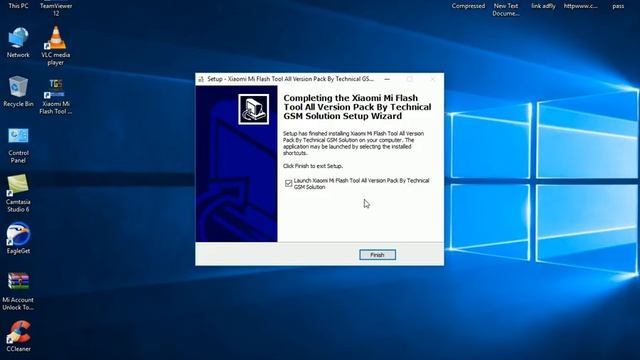Image resolution: width=640 pixels, height=360 pixels.
Task: Click the Finish button in Setup
Action: 377,255
